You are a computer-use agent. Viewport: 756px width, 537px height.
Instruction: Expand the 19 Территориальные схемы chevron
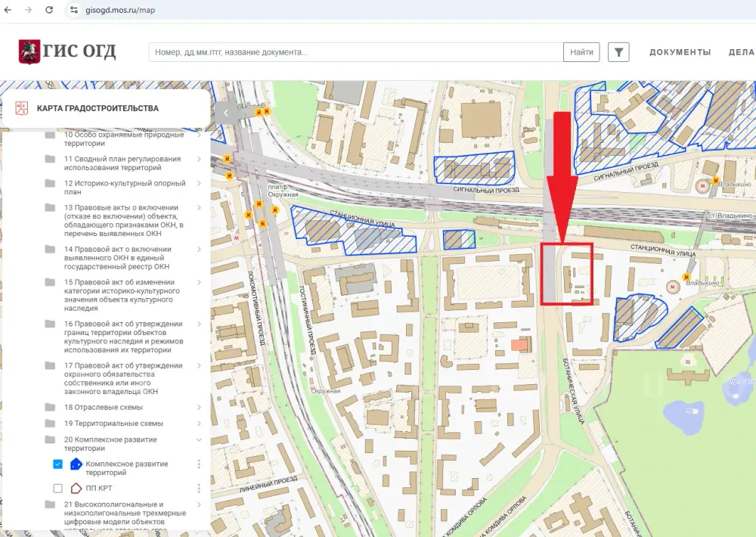199,423
